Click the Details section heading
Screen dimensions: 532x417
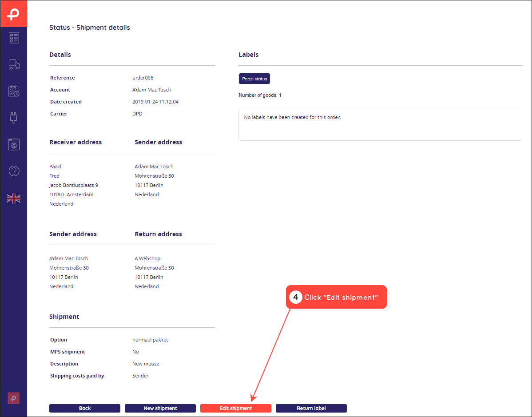pyautogui.click(x=60, y=55)
